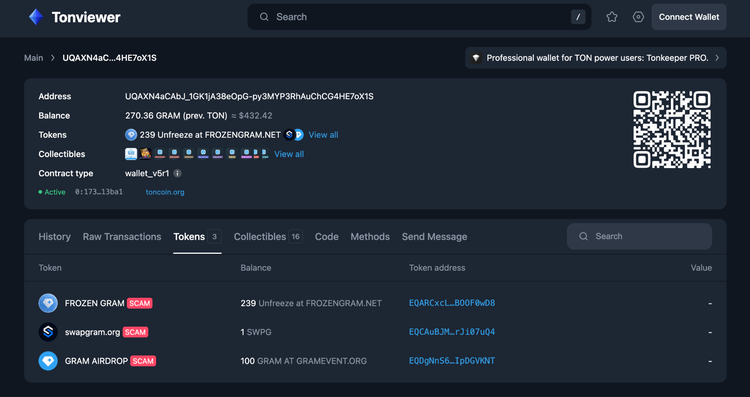Open the Methods tab
This screenshot has width=750, height=397.
coord(370,237)
